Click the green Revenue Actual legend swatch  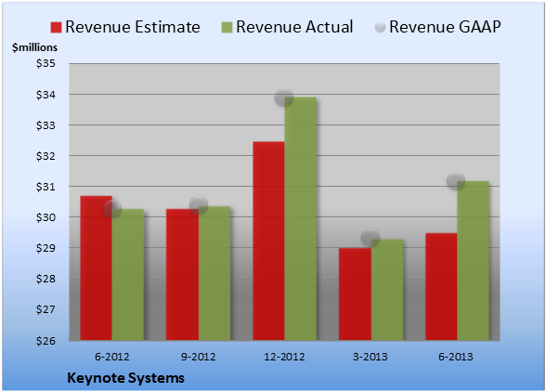click(227, 27)
